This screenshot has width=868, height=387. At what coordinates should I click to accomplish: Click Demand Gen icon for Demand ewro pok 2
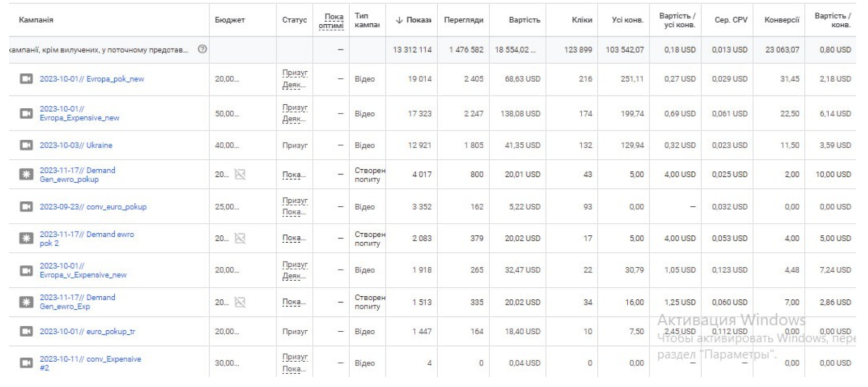26,238
